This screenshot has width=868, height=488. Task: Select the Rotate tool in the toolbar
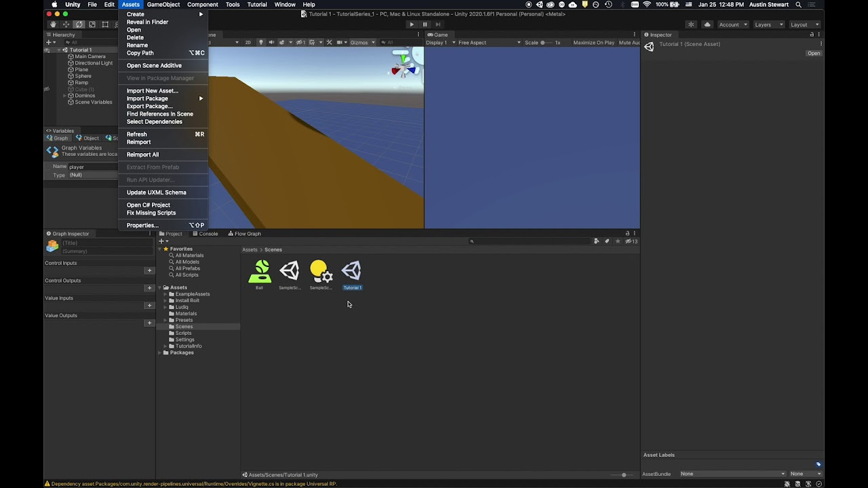pyautogui.click(x=79, y=24)
